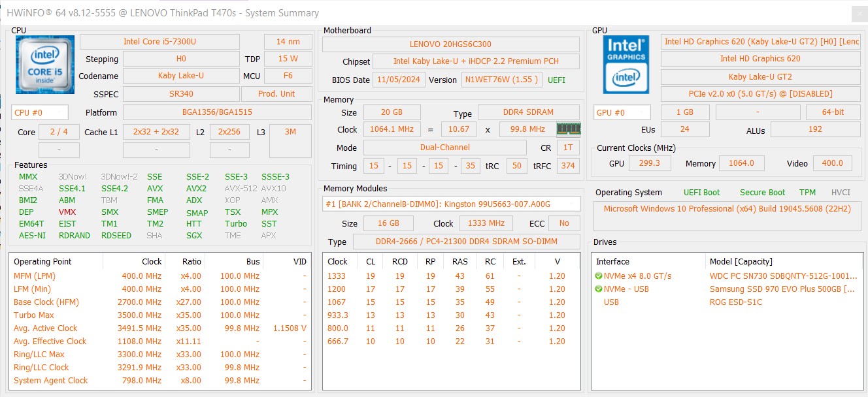This screenshot has height=397, width=868.
Task: Click the tRFC 374 value
Action: click(x=568, y=166)
